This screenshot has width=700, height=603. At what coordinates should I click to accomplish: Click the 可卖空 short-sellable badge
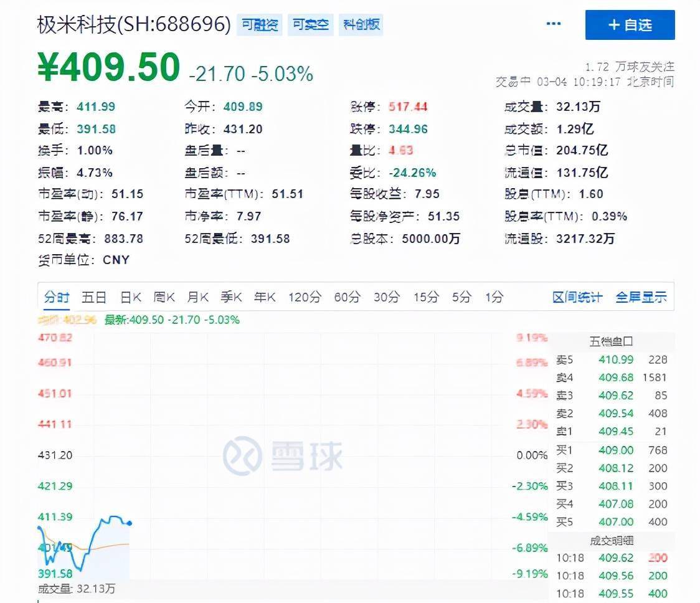(x=310, y=25)
